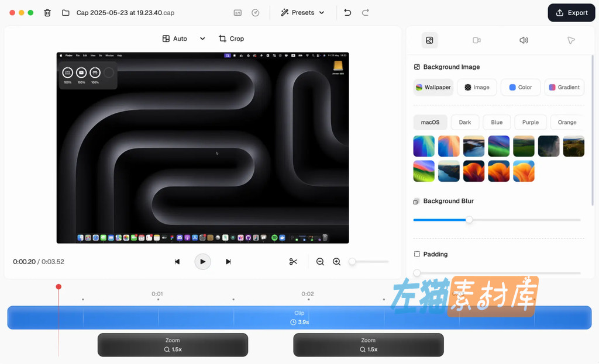
Task: Select the second Zoom 1.5x segment
Action: pyautogui.click(x=369, y=345)
